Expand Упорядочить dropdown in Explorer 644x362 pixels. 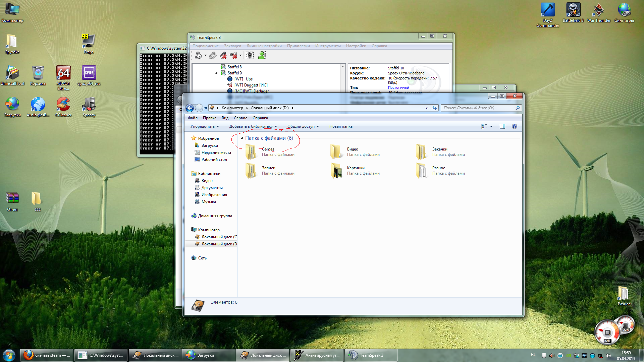[x=205, y=126]
